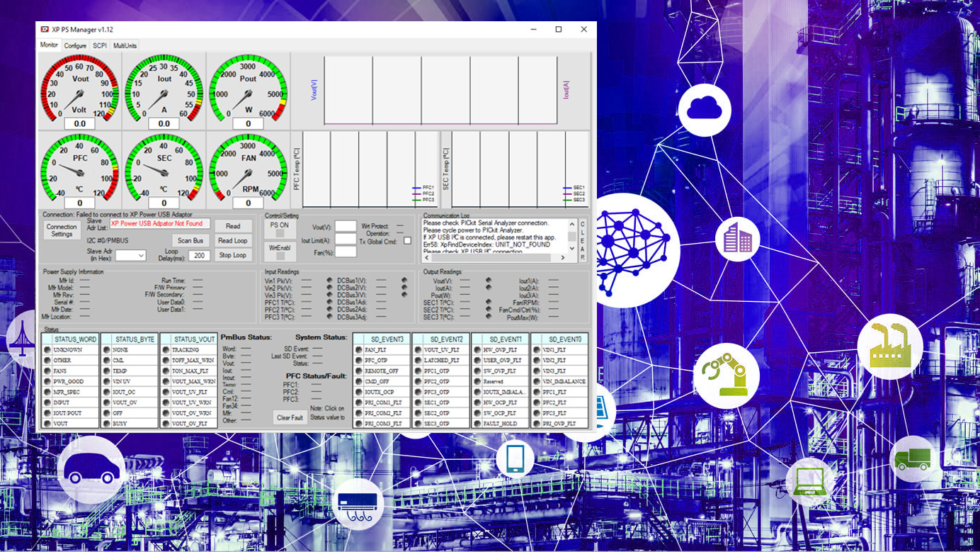The image size is (980, 552).
Task: Click the Loop Delay(ms) input field
Action: 199,254
